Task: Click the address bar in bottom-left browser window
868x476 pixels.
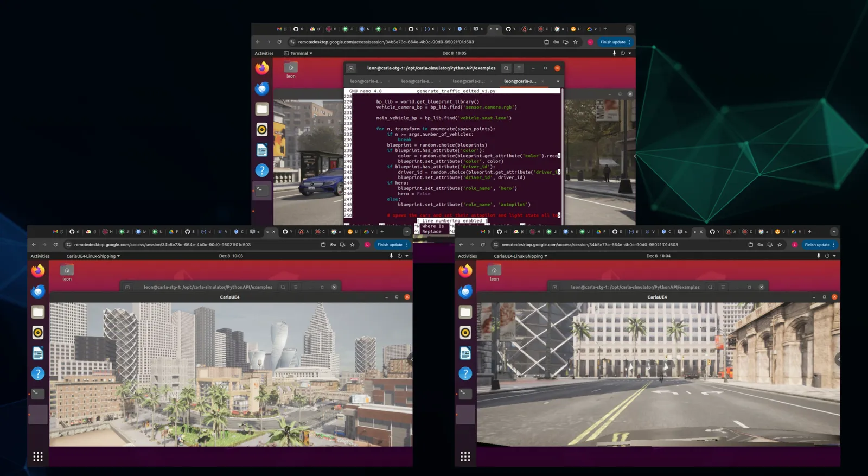Action: (212, 245)
